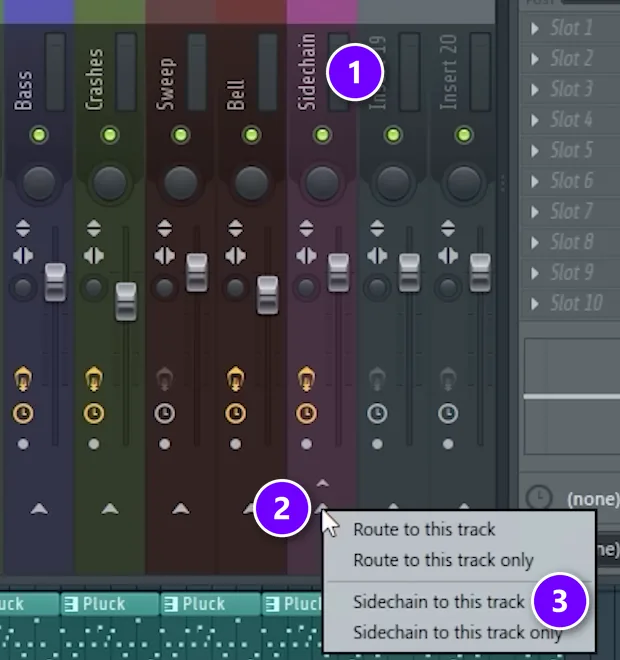620x660 pixels.
Task: Click the Bass stereo separation knob
Action: point(23,288)
